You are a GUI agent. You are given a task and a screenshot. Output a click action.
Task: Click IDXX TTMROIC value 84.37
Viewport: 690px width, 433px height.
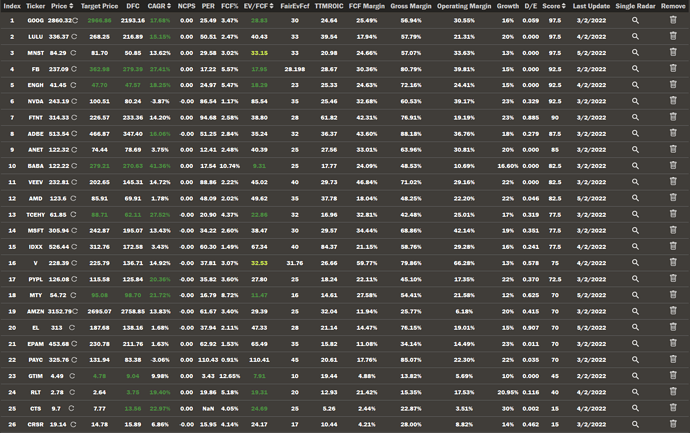coord(329,247)
